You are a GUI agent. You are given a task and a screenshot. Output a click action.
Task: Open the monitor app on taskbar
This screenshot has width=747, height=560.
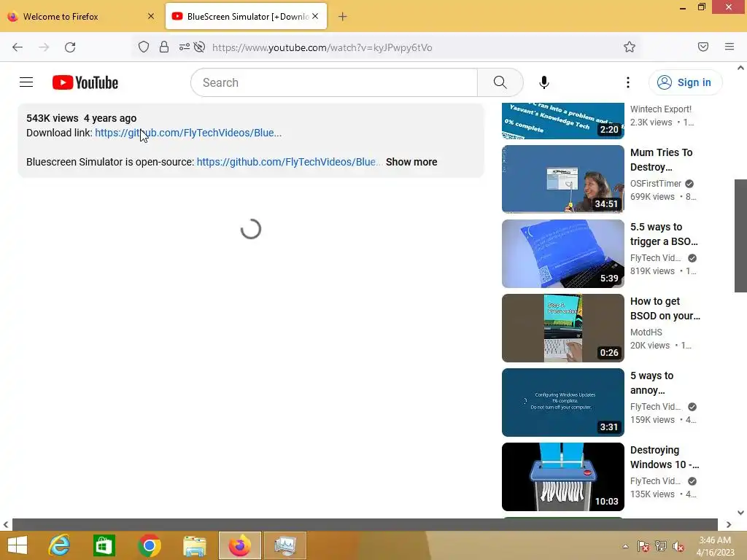[285, 545]
